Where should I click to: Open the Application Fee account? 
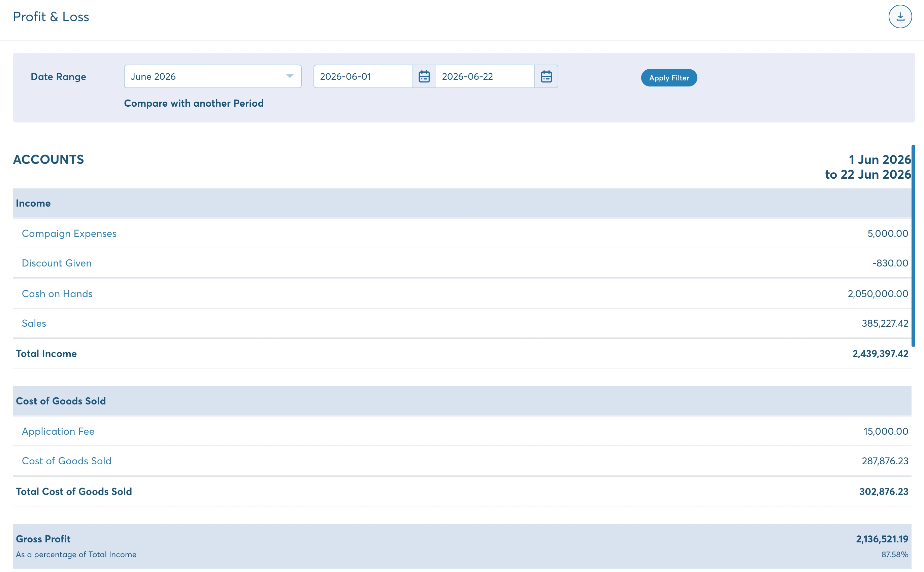58,431
